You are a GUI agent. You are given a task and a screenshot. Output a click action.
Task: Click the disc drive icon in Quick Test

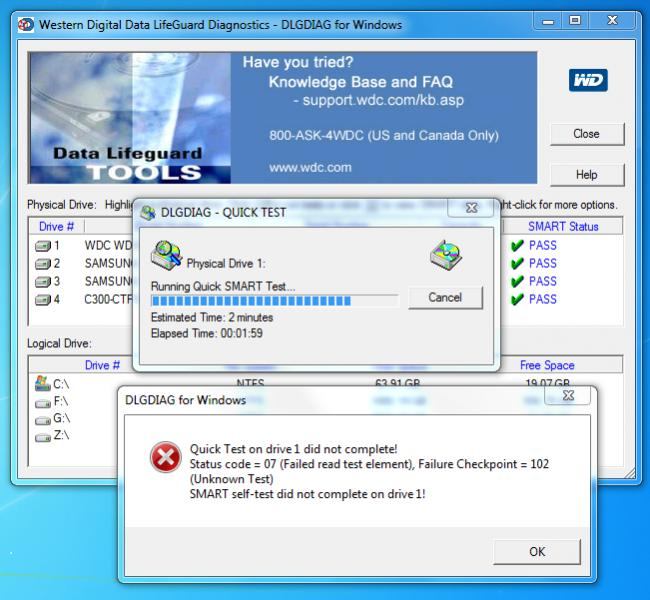[446, 255]
